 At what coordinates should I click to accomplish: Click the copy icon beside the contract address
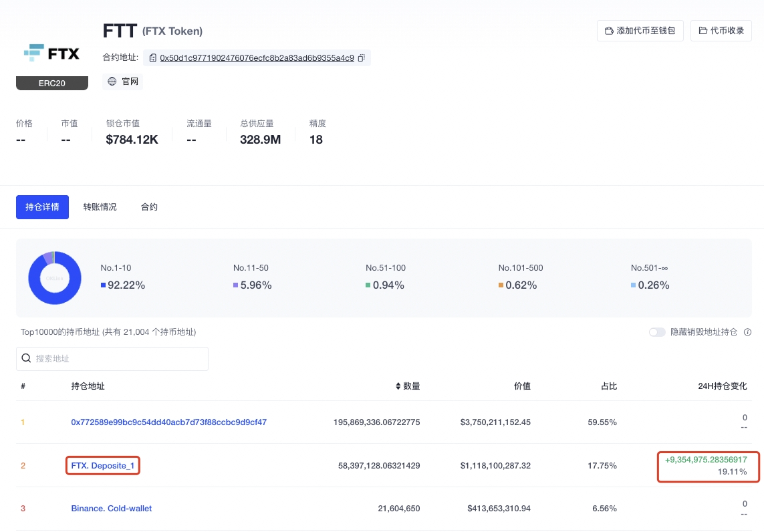tap(361, 58)
